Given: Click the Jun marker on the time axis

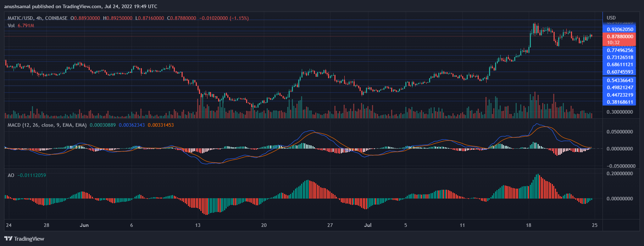Looking at the screenshot, I should pyautogui.click(x=84, y=225).
